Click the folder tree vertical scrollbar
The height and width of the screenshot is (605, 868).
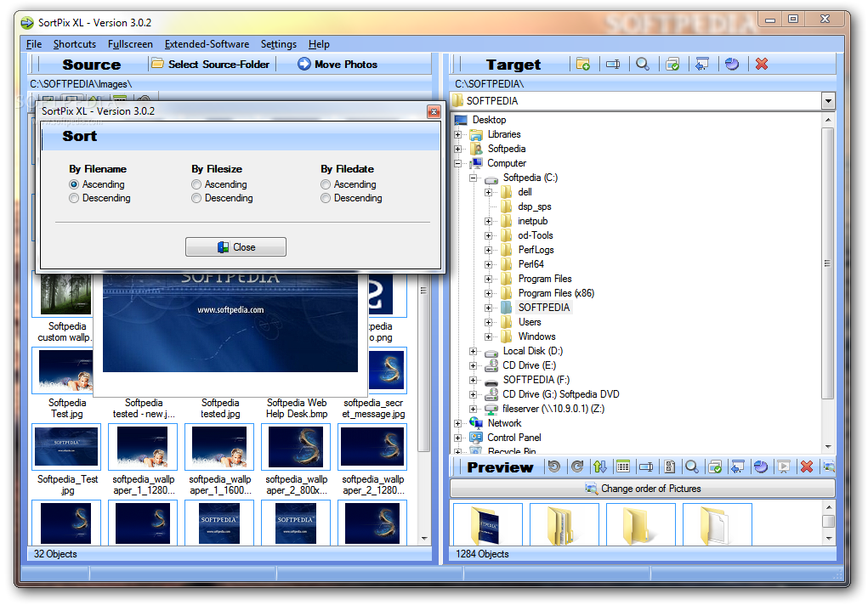828,263
